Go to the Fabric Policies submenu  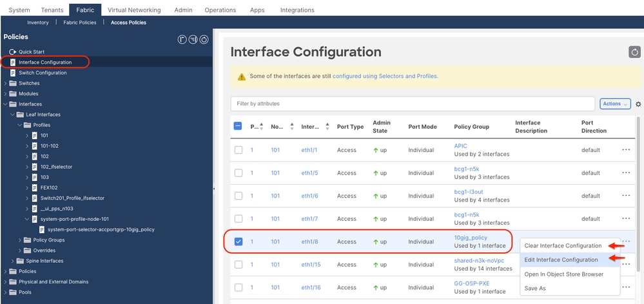(80, 23)
